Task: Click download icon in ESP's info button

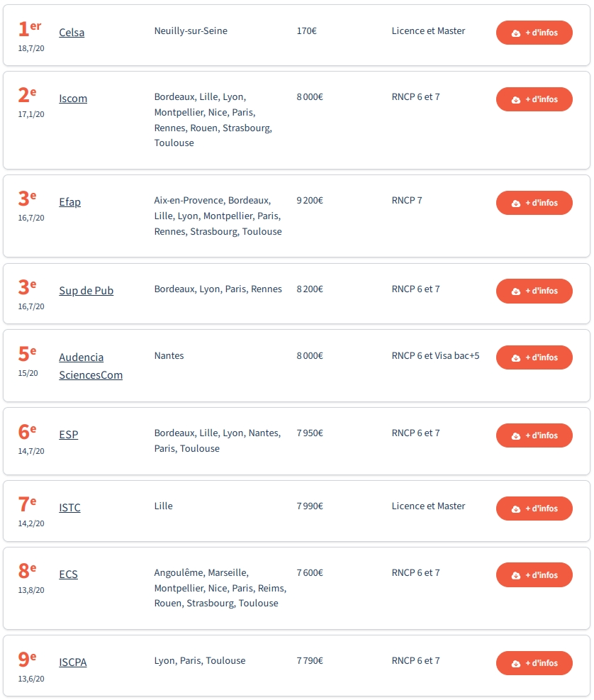Action: tap(516, 435)
